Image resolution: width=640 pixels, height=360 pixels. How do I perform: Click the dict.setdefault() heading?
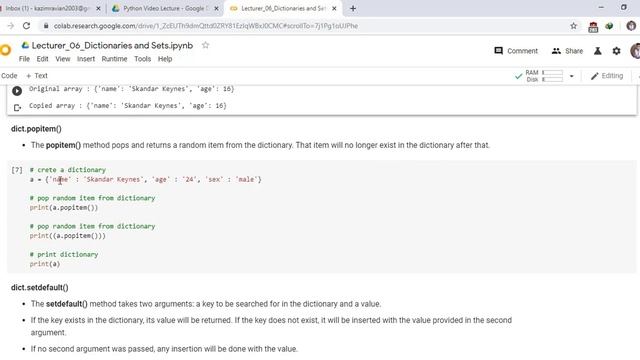[40, 288]
